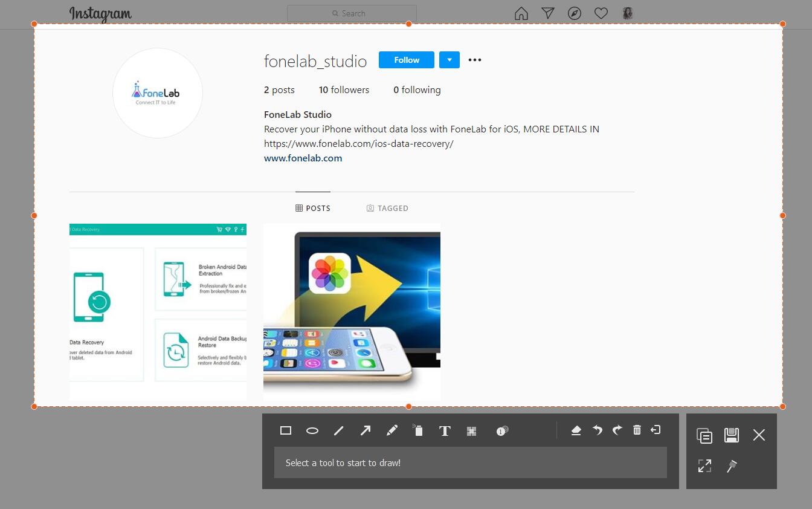The height and width of the screenshot is (509, 812).
Task: Select the Mosaic blur tool
Action: (472, 430)
